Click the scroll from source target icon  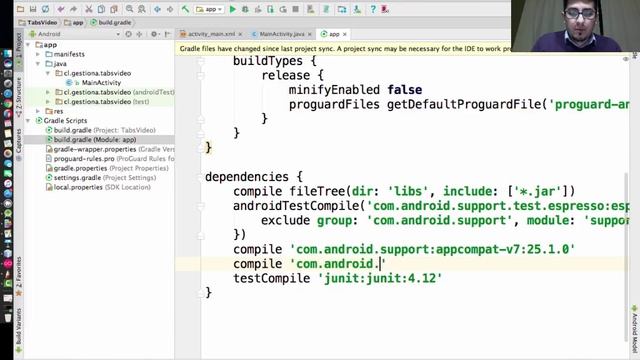(129, 34)
